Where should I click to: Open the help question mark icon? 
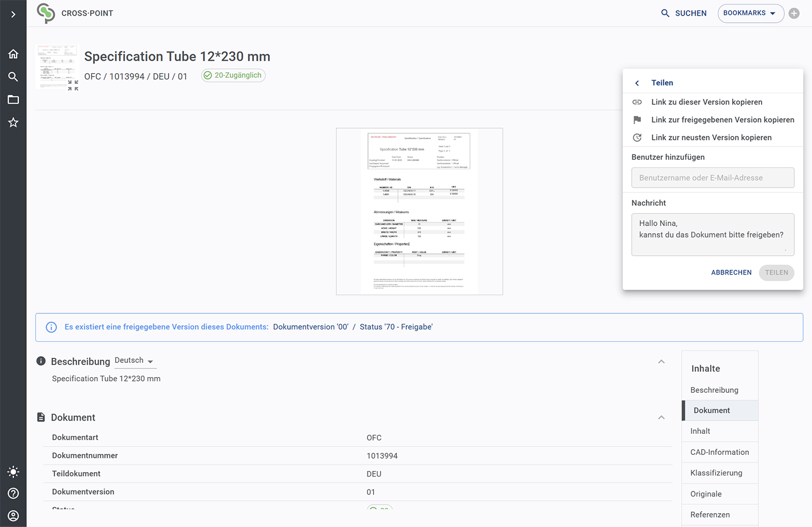point(13,493)
